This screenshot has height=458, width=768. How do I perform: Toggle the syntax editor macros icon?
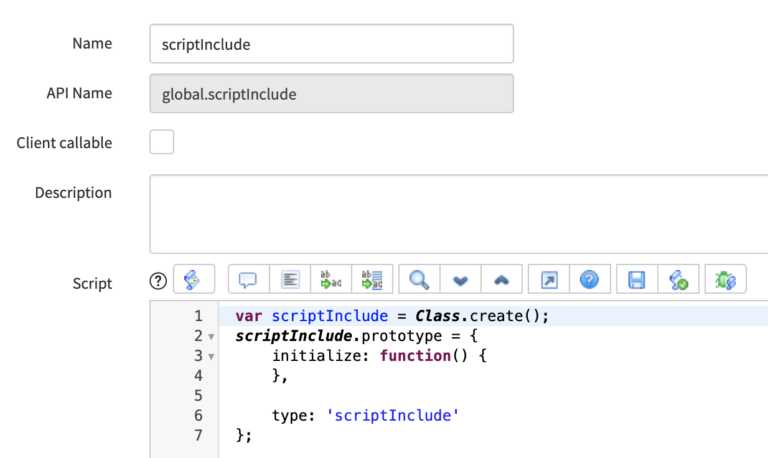[193, 280]
